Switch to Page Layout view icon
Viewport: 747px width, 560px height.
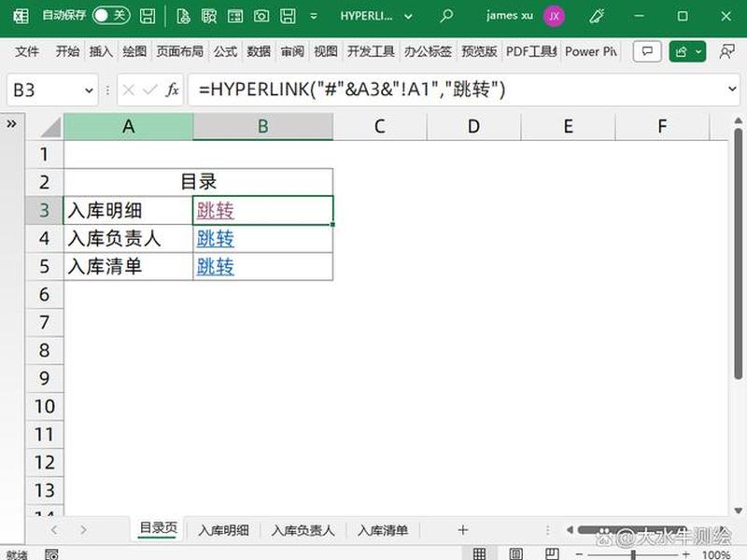[515, 553]
